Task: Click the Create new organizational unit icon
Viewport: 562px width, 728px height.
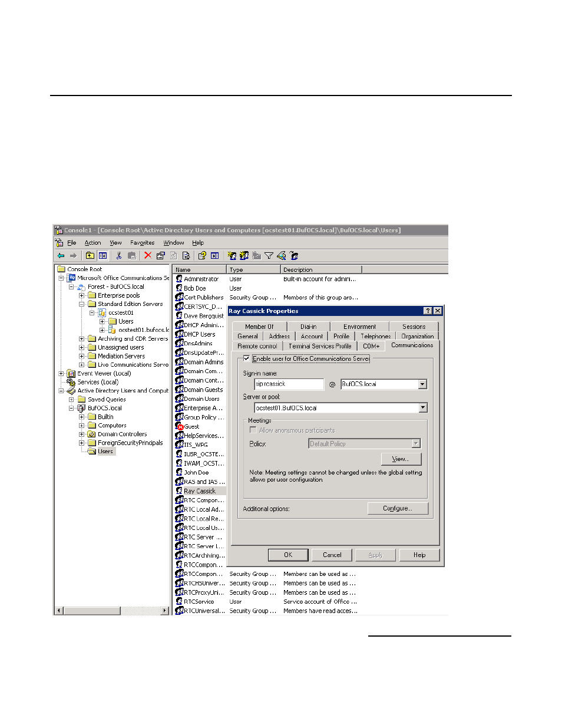Action: 256,256
